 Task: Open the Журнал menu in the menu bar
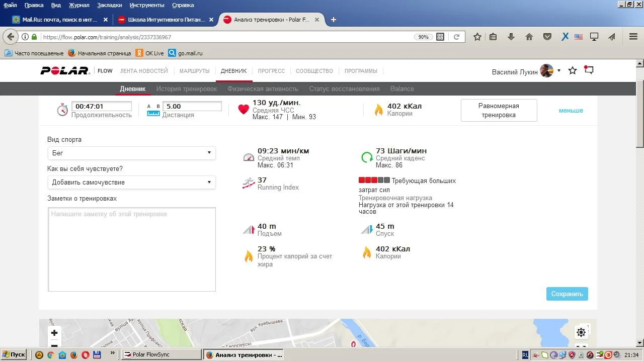[x=78, y=5]
